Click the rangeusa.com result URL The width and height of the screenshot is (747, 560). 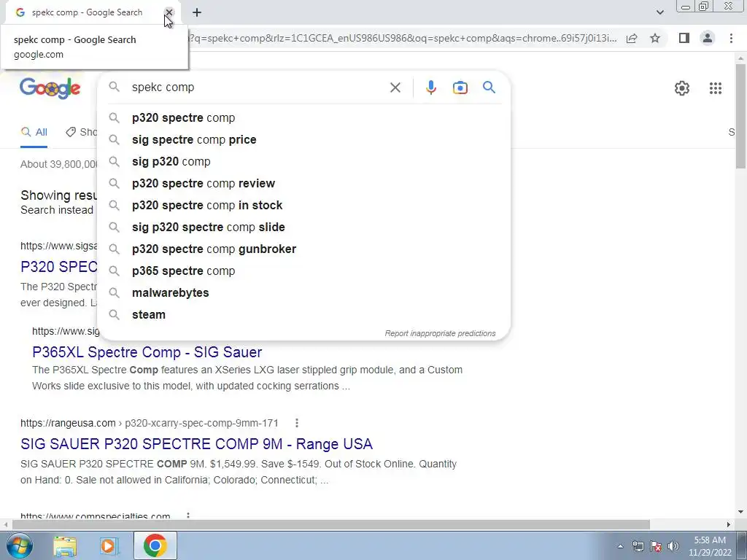(149, 423)
